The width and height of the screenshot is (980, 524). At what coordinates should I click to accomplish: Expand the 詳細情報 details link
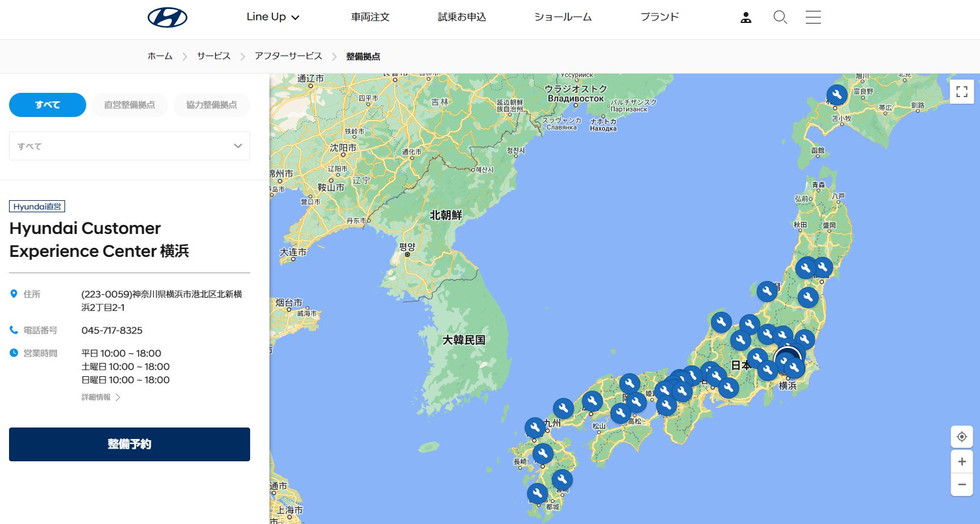pyautogui.click(x=101, y=397)
